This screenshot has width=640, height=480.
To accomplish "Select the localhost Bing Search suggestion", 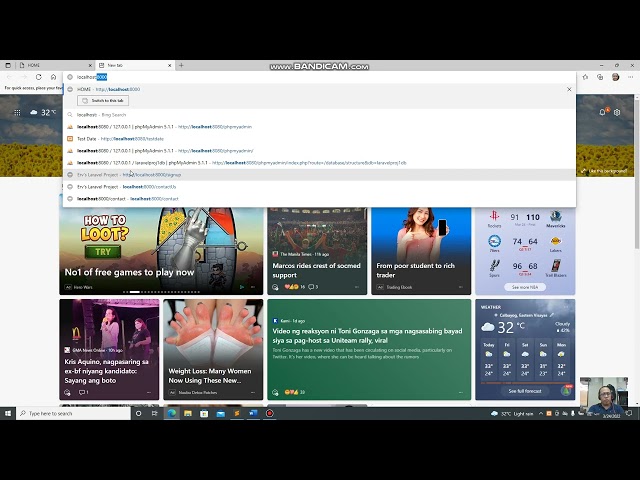I will pyautogui.click(x=319, y=115).
